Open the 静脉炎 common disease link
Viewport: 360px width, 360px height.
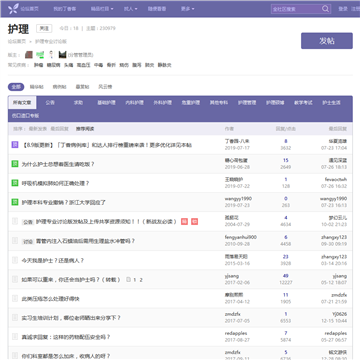coord(164,65)
